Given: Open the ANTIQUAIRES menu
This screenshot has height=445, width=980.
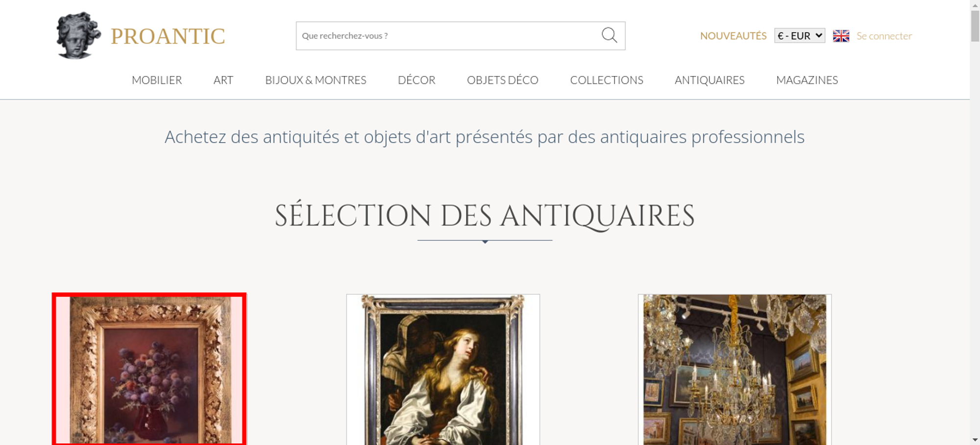Looking at the screenshot, I should click(x=710, y=80).
